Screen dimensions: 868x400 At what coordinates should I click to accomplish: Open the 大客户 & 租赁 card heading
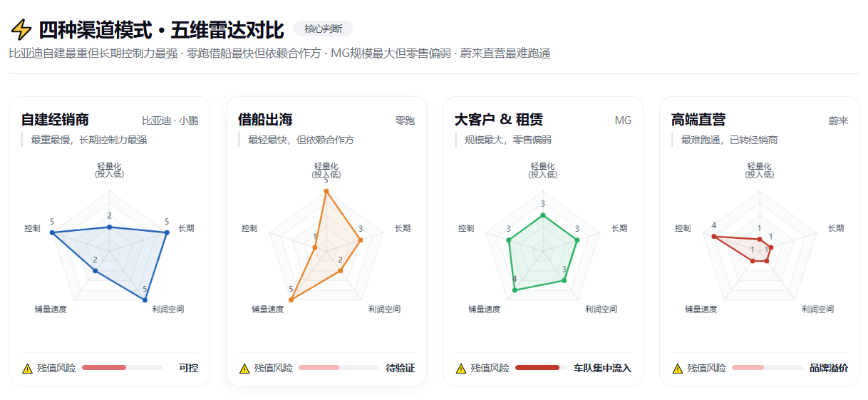(x=498, y=120)
